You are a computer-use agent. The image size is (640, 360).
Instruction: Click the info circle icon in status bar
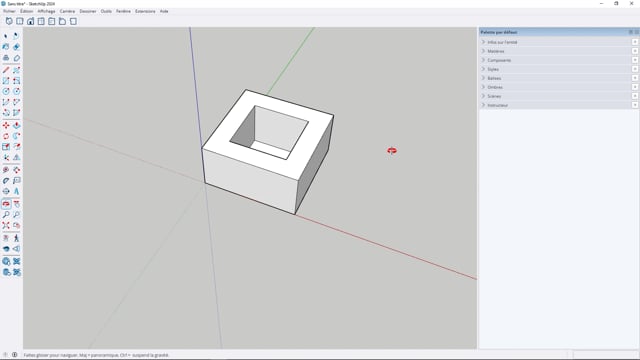point(15,355)
